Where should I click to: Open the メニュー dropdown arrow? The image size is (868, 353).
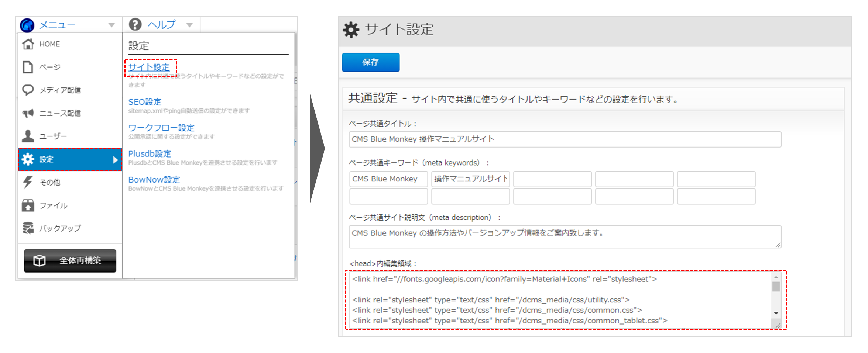[x=111, y=25]
